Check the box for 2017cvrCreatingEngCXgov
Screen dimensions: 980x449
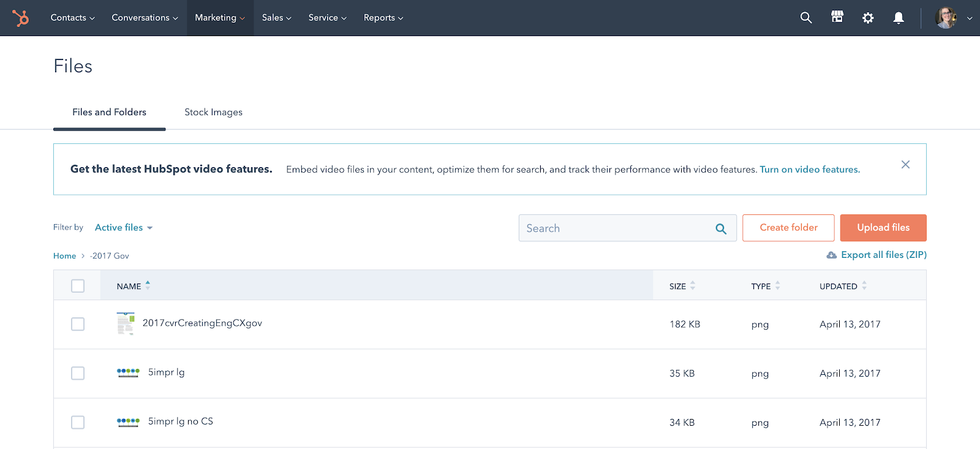[x=78, y=324]
